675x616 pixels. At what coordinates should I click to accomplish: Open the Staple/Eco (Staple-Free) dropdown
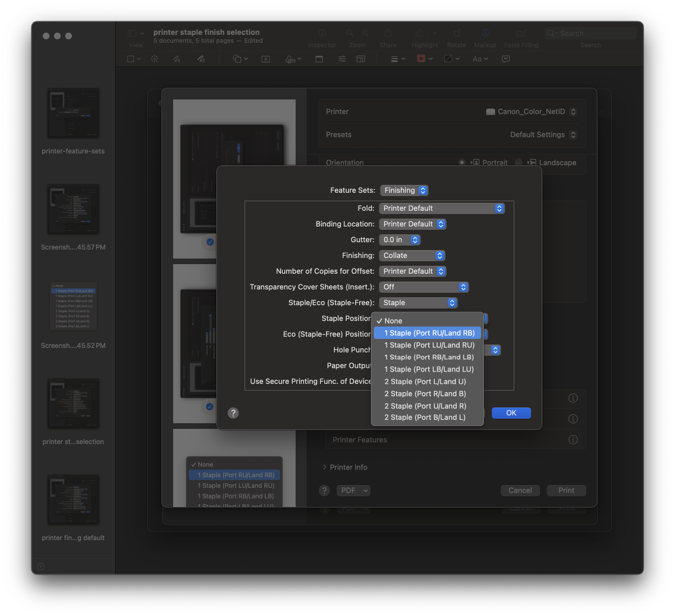[x=418, y=302]
